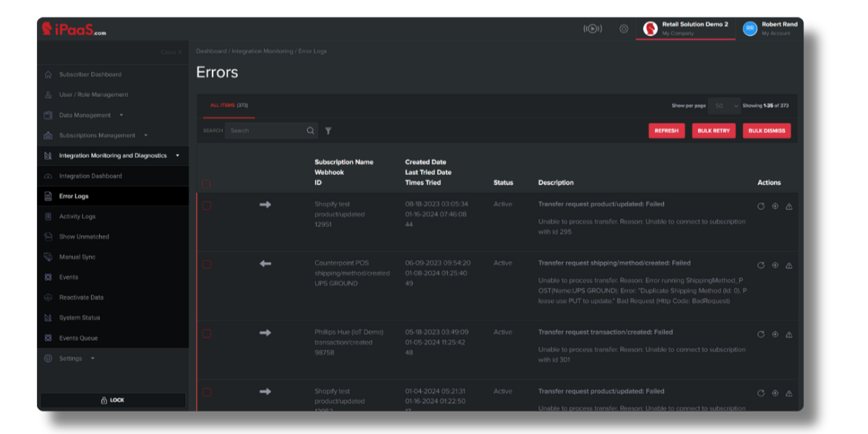Check the Counterpoint POS row checkbox

pos(206,264)
